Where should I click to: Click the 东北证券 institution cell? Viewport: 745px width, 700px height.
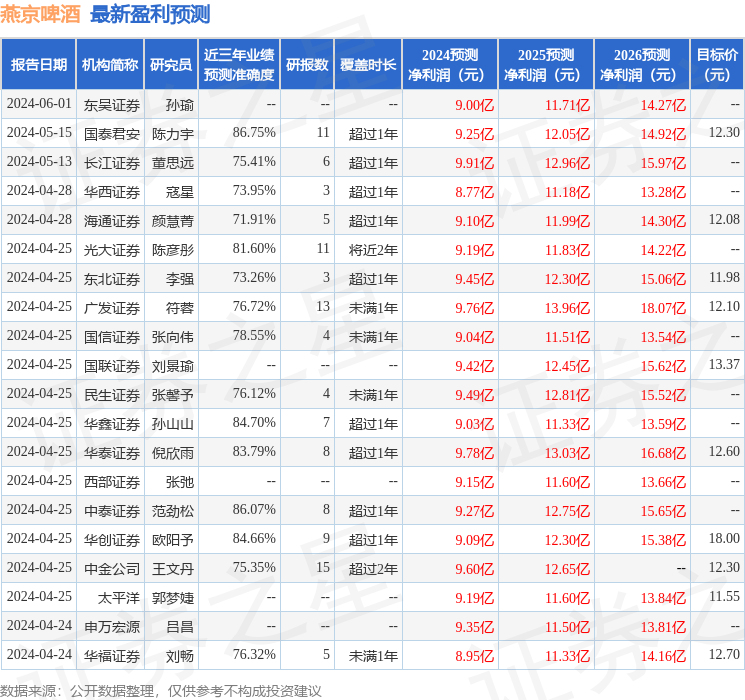tap(112, 278)
